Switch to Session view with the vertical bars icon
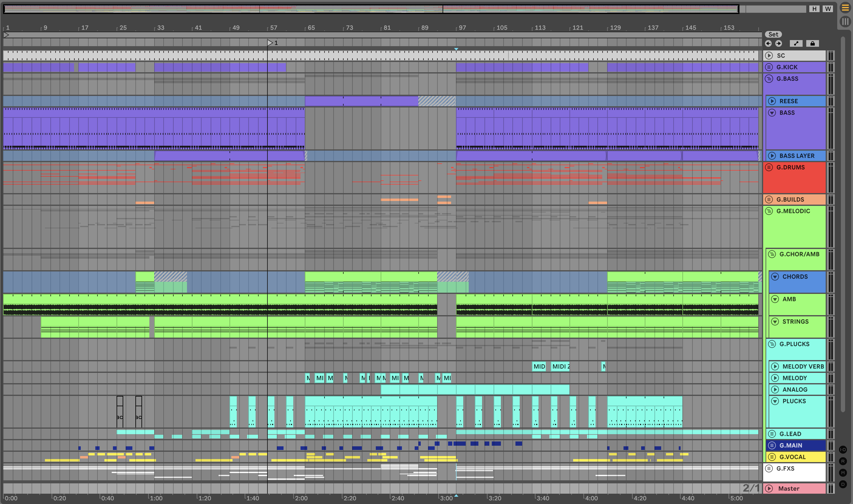The height and width of the screenshot is (504, 853). (x=845, y=22)
